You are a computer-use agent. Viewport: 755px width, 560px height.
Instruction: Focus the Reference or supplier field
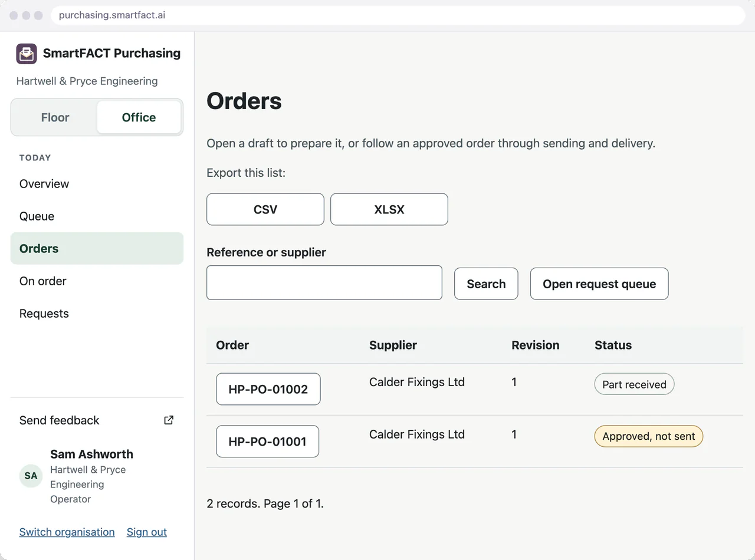click(x=324, y=283)
